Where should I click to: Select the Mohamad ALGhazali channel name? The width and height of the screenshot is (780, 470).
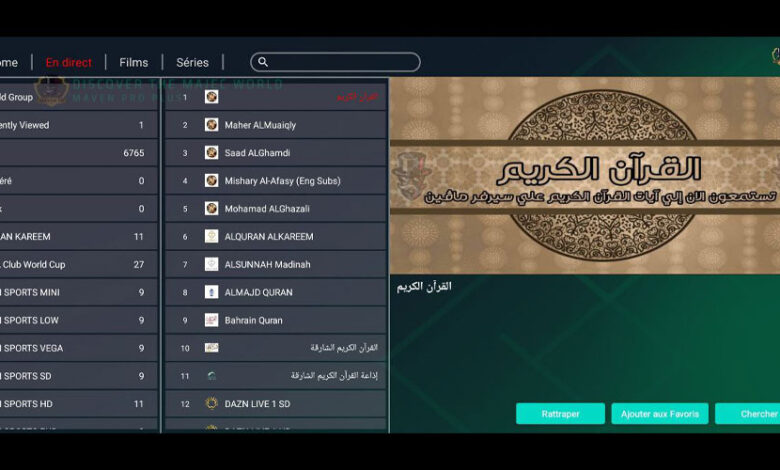tap(261, 209)
